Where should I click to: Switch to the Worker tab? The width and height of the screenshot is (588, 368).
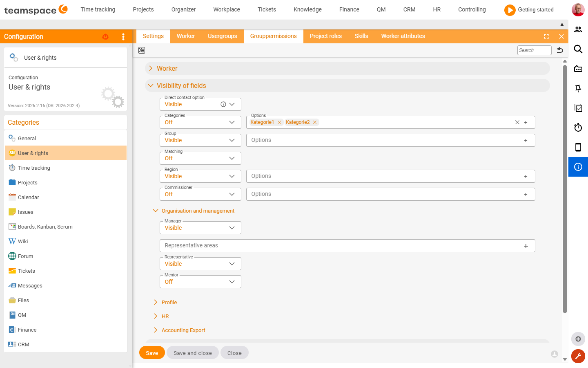click(186, 36)
